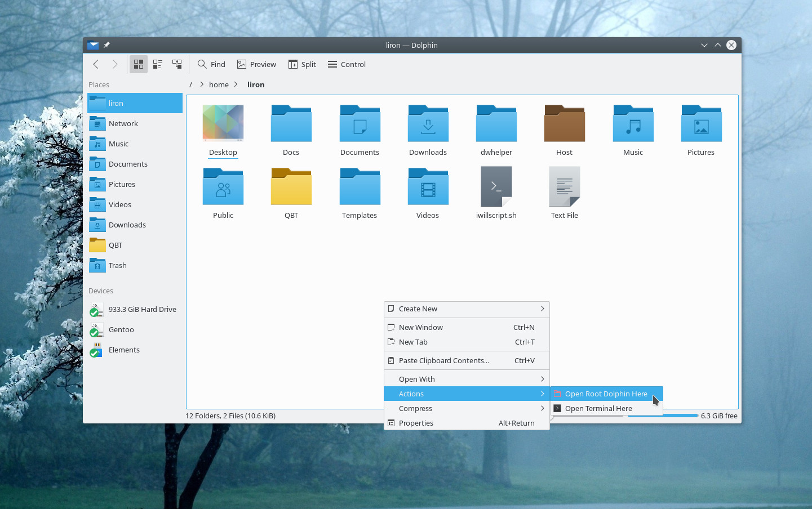Screen dimensions: 812x509
Task: Split the Dolphin view
Action: 302,64
